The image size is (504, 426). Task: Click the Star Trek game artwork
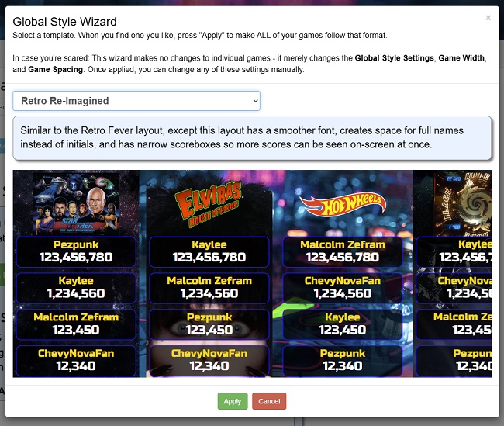(x=77, y=204)
